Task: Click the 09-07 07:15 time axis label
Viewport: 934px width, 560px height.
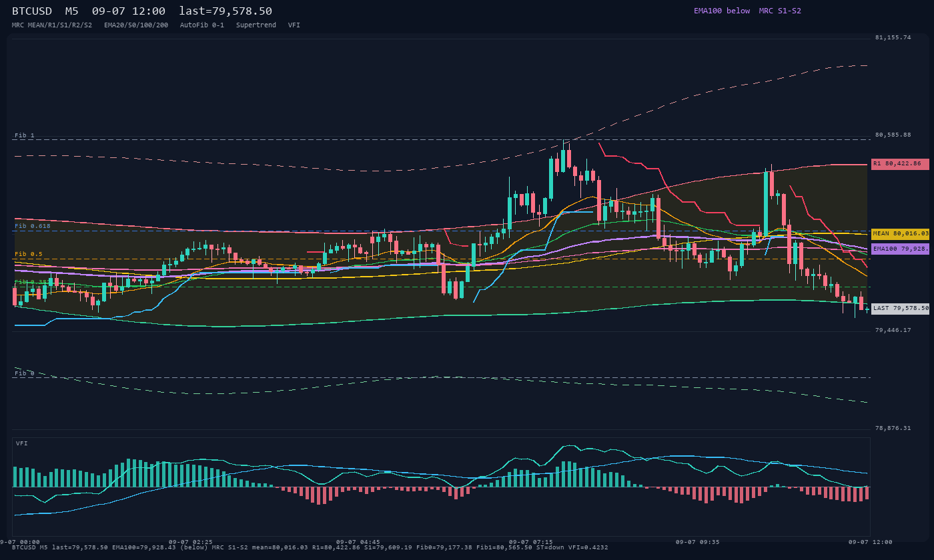Action: pyautogui.click(x=531, y=542)
